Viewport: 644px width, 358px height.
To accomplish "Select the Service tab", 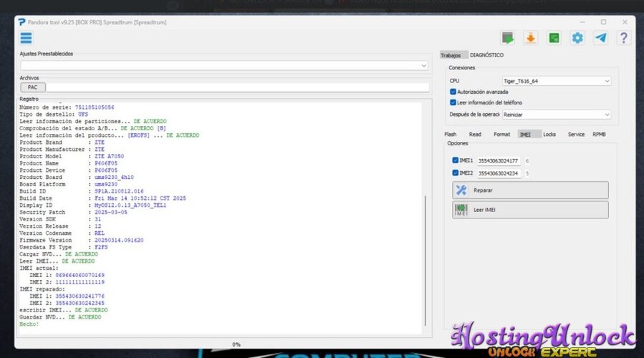I will point(576,135).
